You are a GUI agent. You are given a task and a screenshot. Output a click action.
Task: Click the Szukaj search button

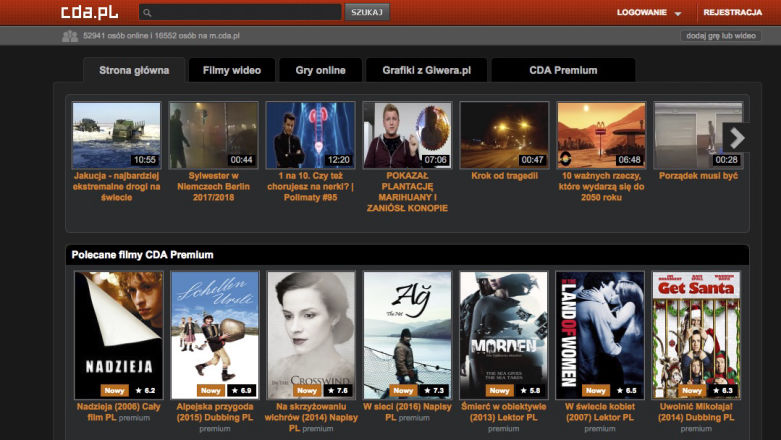click(367, 12)
